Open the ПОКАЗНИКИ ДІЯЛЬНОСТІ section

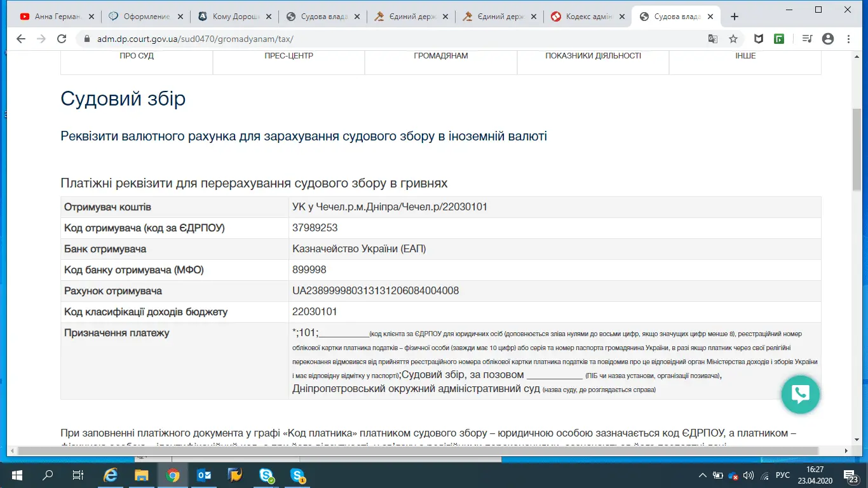(x=592, y=55)
